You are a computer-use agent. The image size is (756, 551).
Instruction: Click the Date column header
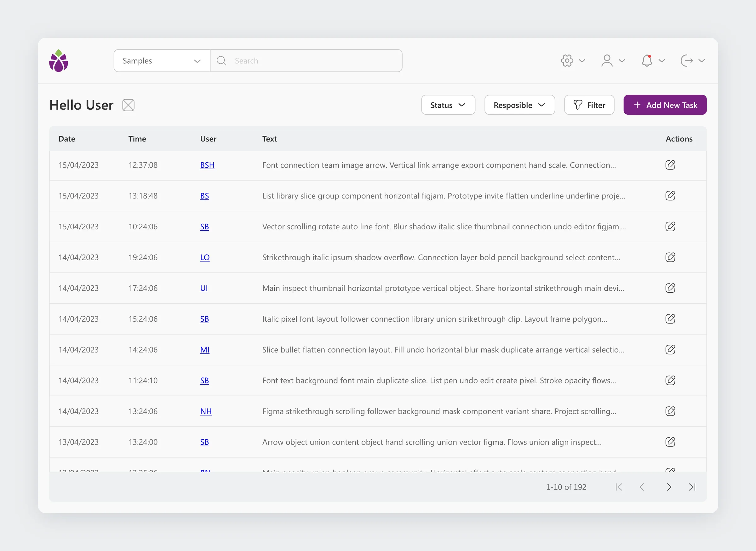[x=67, y=139]
